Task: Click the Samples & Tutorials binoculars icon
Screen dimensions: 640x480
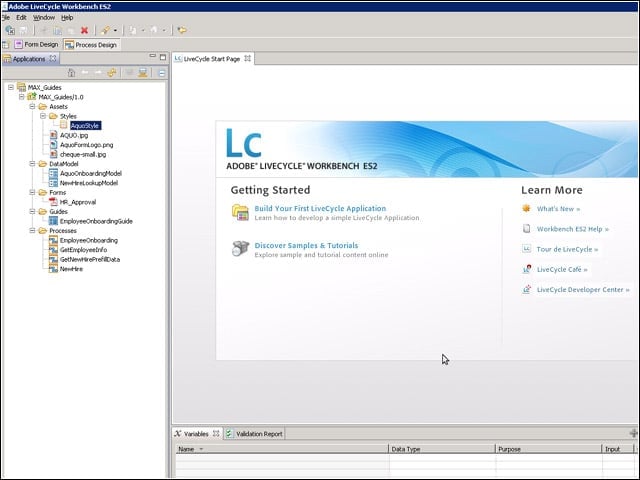Action: tap(240, 248)
